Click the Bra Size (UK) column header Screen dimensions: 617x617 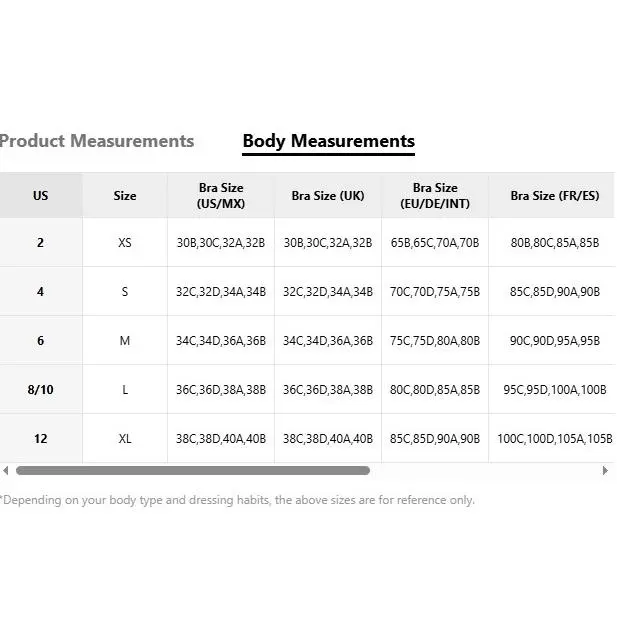pyautogui.click(x=328, y=196)
